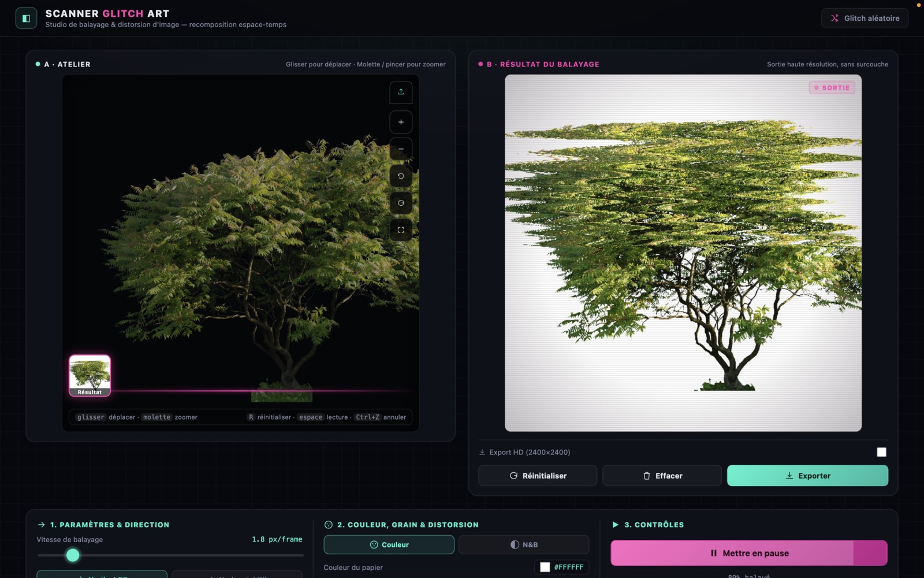Click the '3. CONTRÔLES' heading
This screenshot has width=924, height=578.
[654, 525]
